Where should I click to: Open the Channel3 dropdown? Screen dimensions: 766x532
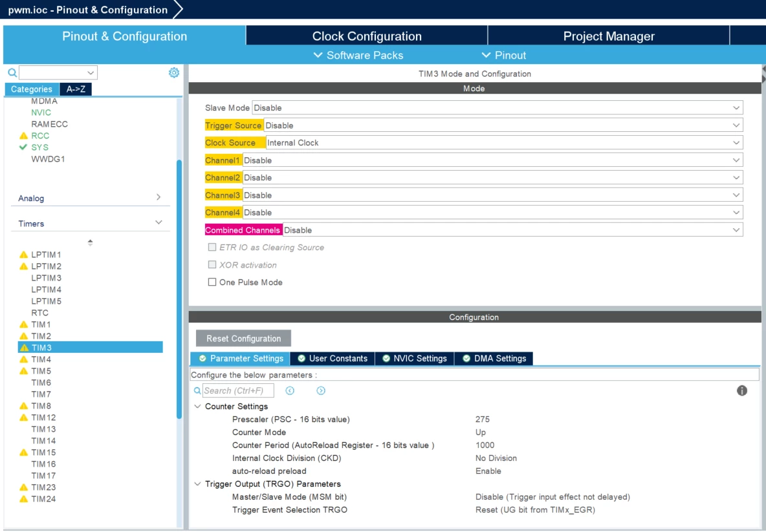[x=492, y=195]
